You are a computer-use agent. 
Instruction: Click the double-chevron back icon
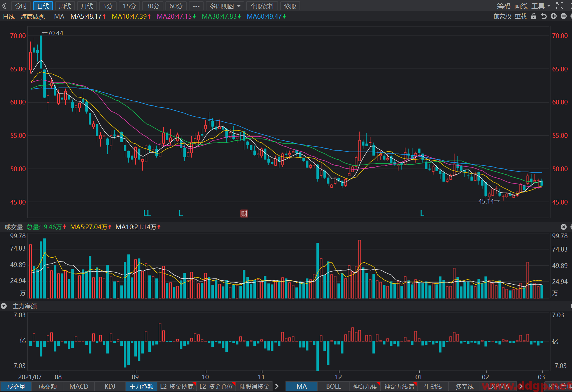(4, 6)
